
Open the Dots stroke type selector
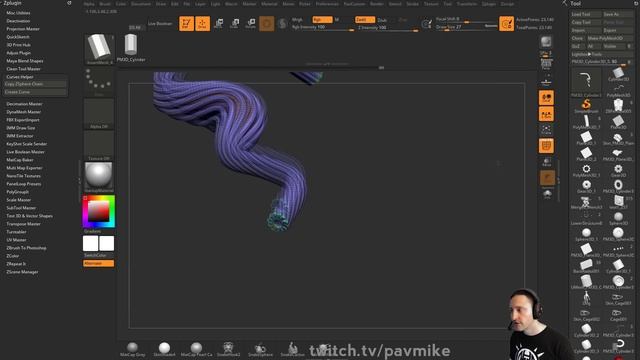99,82
